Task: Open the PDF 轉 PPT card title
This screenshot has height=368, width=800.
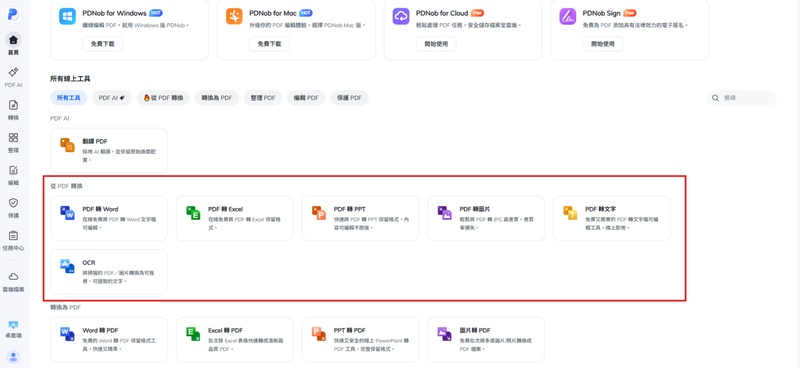Action: tap(349, 209)
